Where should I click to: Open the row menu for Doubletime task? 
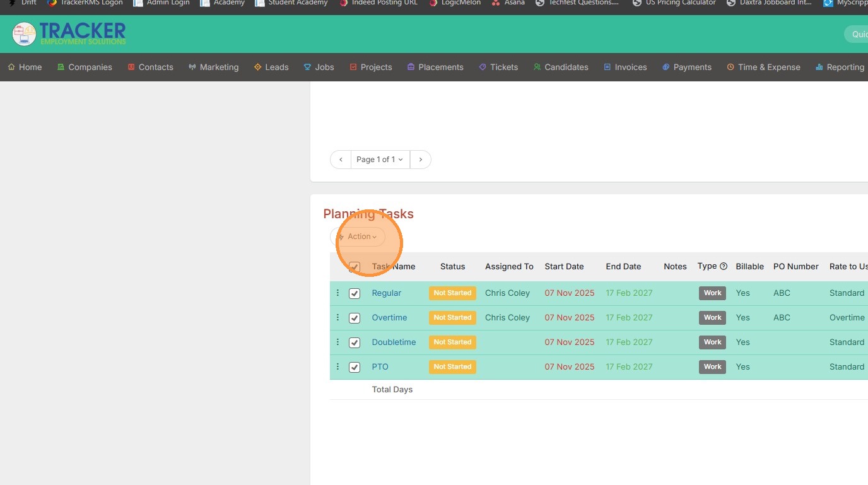click(x=337, y=342)
